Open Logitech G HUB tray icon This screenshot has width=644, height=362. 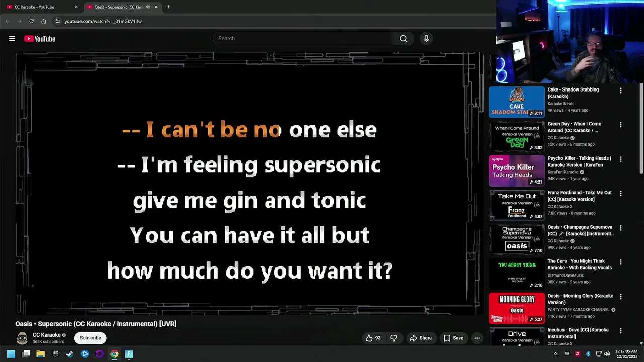556,354
